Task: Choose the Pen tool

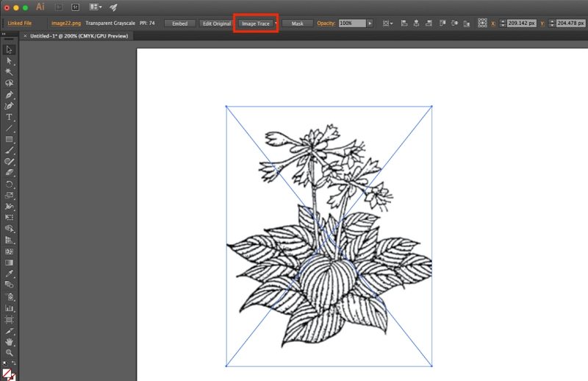Action: (10, 95)
